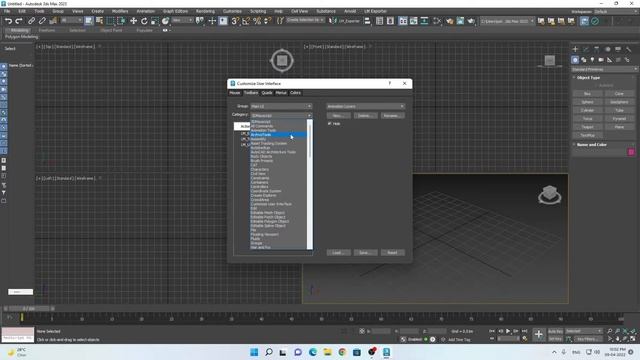Click the Redo arrow in main toolbar
This screenshot has width=640, height=360.
(x=19, y=21)
